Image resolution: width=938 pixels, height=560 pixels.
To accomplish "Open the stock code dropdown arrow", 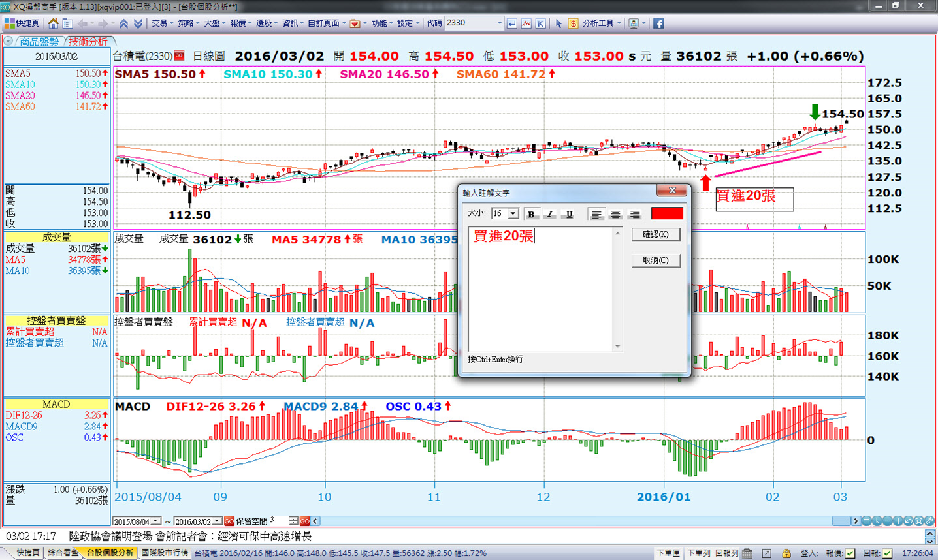I will (x=500, y=23).
